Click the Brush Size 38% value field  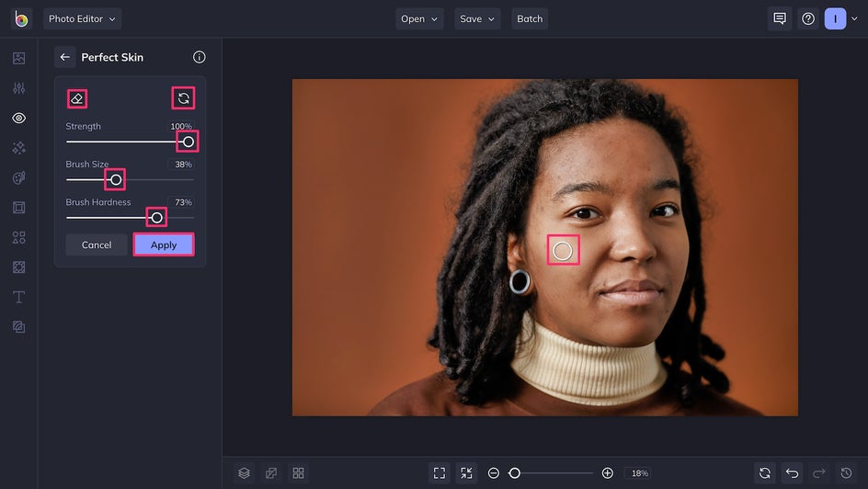pyautogui.click(x=181, y=165)
